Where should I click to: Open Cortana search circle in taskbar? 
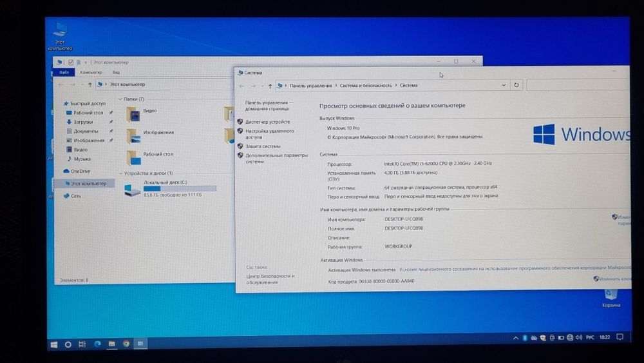pos(68,344)
